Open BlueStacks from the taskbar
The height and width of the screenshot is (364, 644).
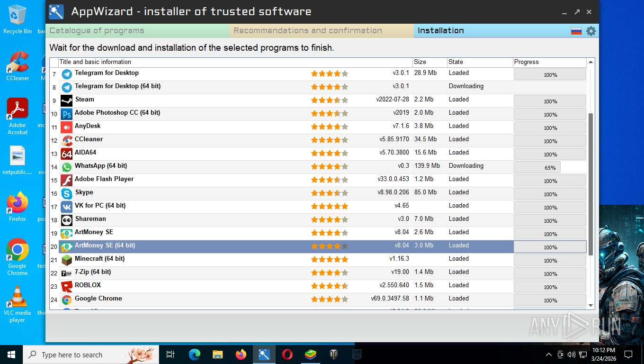(x=310, y=355)
